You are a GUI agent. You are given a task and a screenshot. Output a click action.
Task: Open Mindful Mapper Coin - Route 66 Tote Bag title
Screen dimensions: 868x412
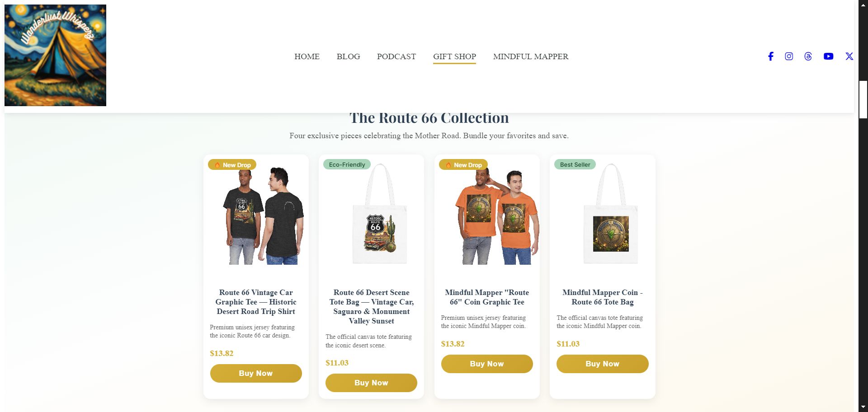click(602, 297)
